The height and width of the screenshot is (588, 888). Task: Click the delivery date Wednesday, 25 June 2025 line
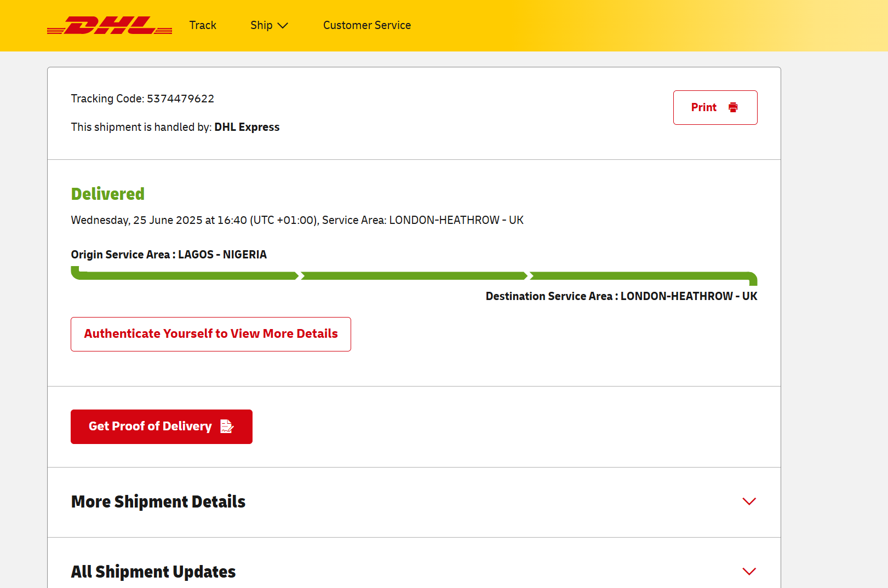(x=297, y=220)
